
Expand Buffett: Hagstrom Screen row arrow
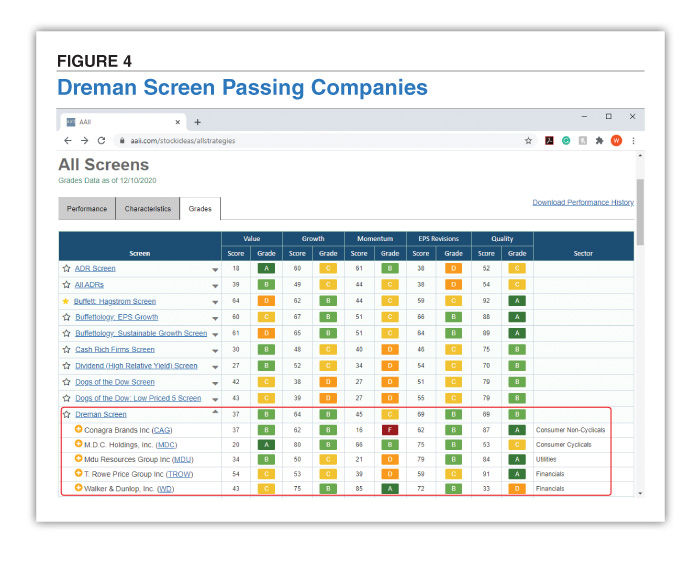215,302
